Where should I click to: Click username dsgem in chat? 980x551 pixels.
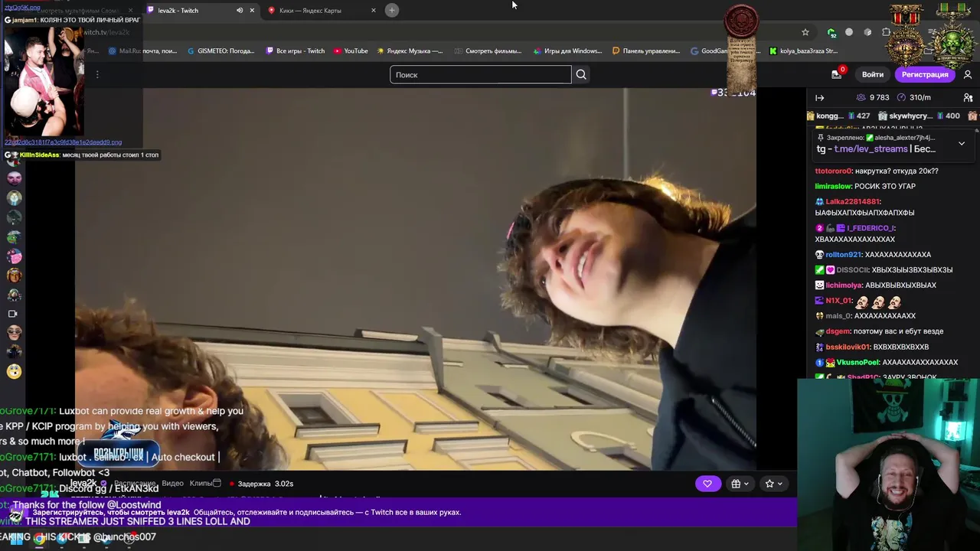tap(838, 331)
